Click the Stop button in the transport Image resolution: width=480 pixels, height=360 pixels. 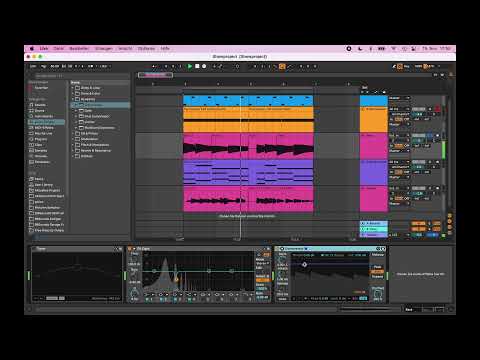pos(197,66)
